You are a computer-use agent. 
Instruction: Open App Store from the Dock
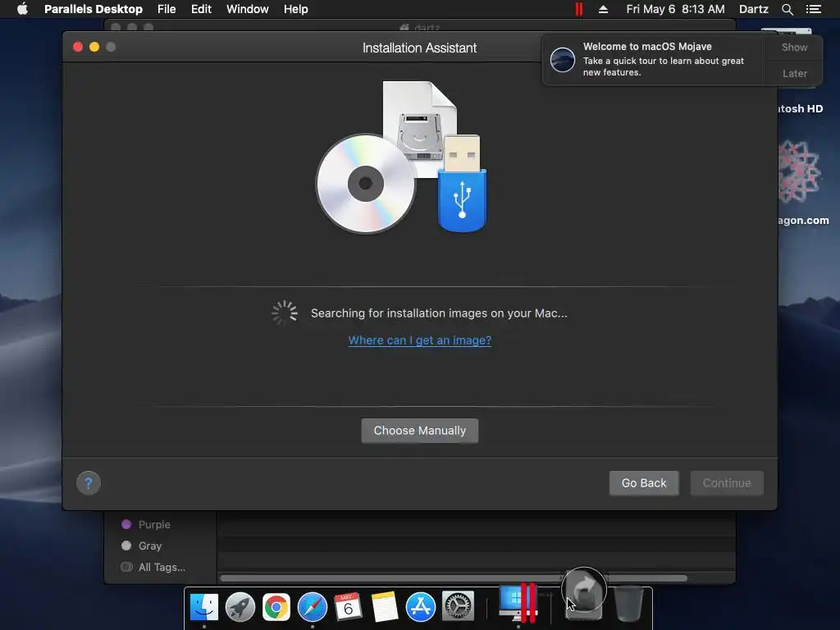click(421, 607)
